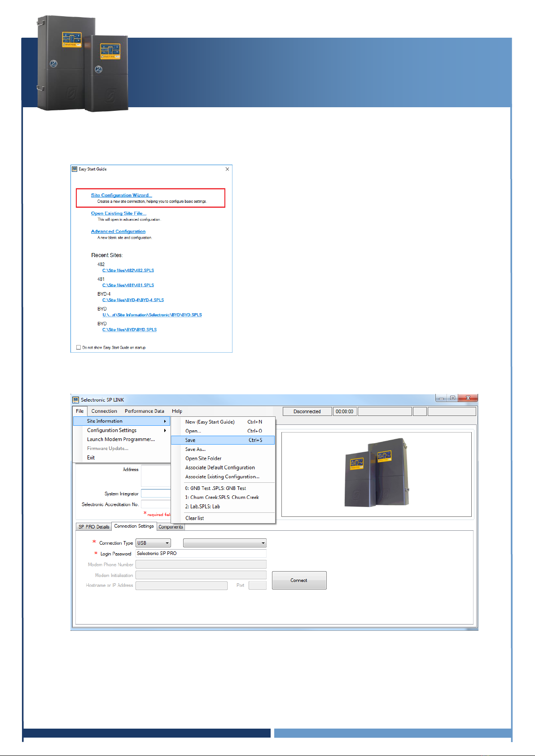
Task: Open the Connection Type USB dropdown
Action: [153, 543]
